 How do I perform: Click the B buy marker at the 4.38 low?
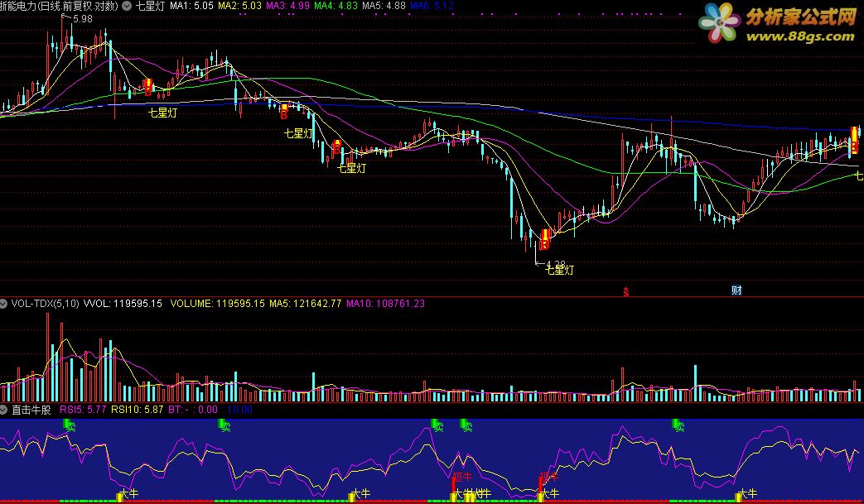coord(544,239)
